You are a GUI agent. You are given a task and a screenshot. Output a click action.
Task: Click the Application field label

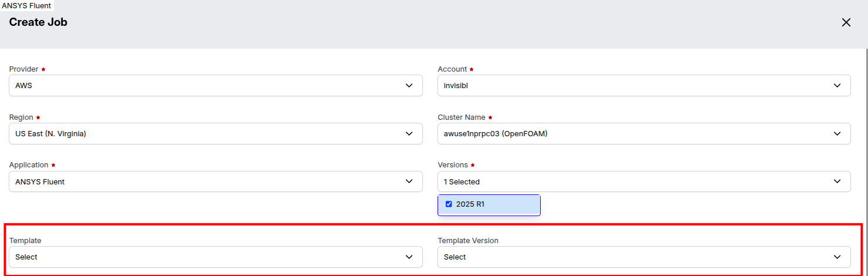pyautogui.click(x=29, y=165)
